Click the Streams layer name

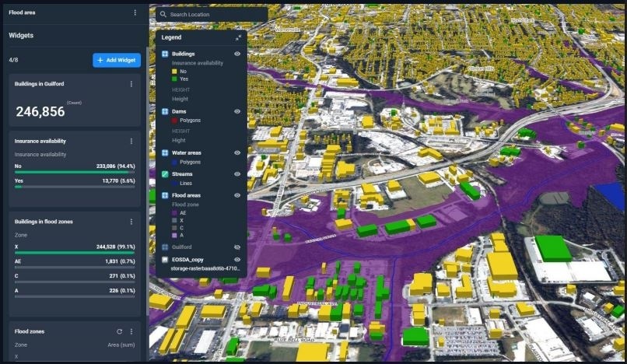[x=182, y=174]
